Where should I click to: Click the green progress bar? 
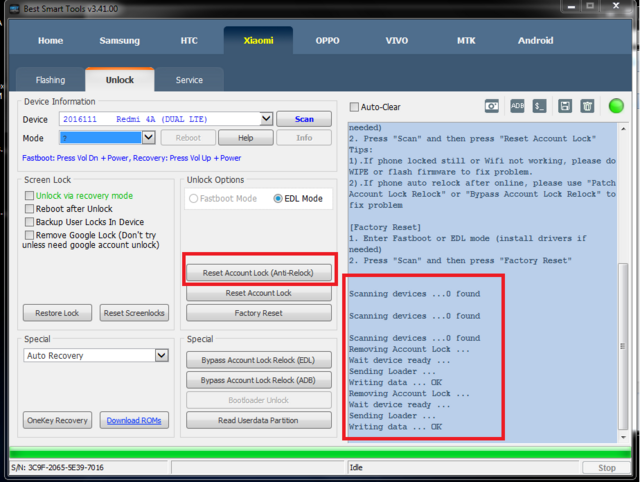320,453
